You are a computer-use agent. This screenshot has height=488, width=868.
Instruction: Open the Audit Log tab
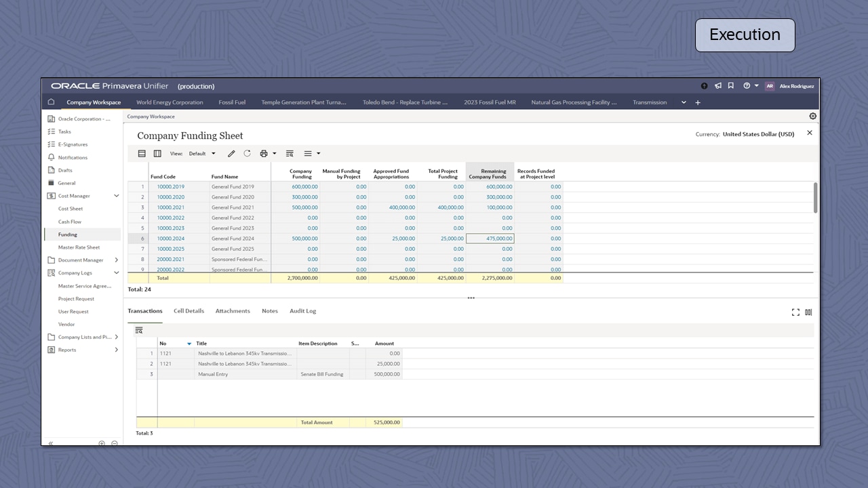coord(302,310)
